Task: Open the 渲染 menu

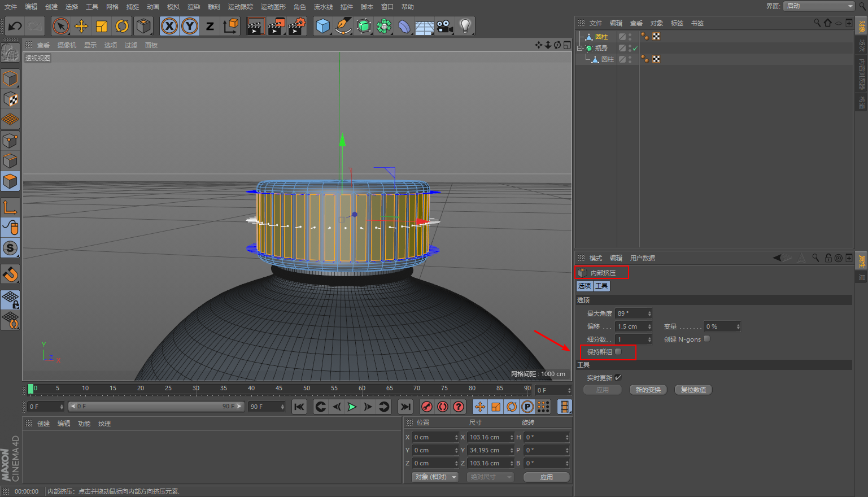Action: [194, 7]
